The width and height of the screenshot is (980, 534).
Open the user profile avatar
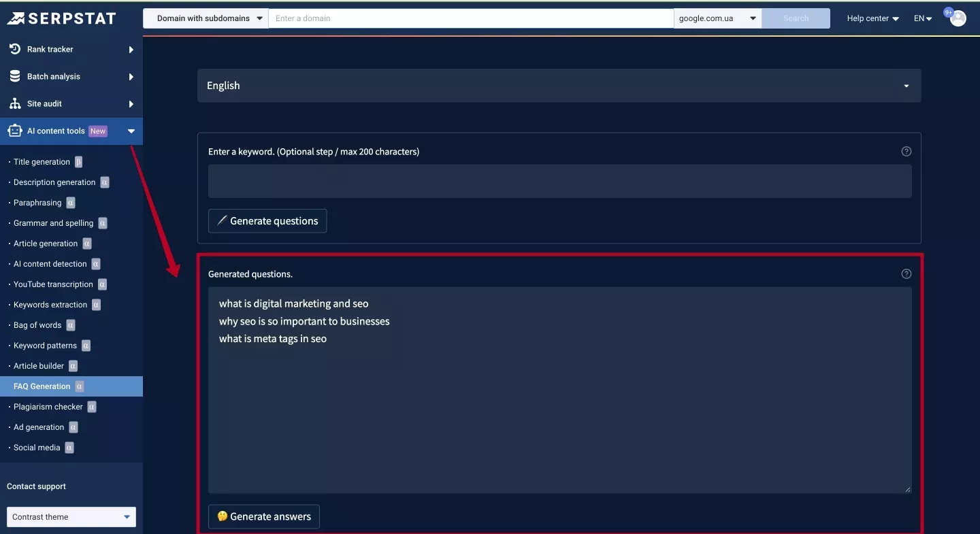click(x=958, y=18)
